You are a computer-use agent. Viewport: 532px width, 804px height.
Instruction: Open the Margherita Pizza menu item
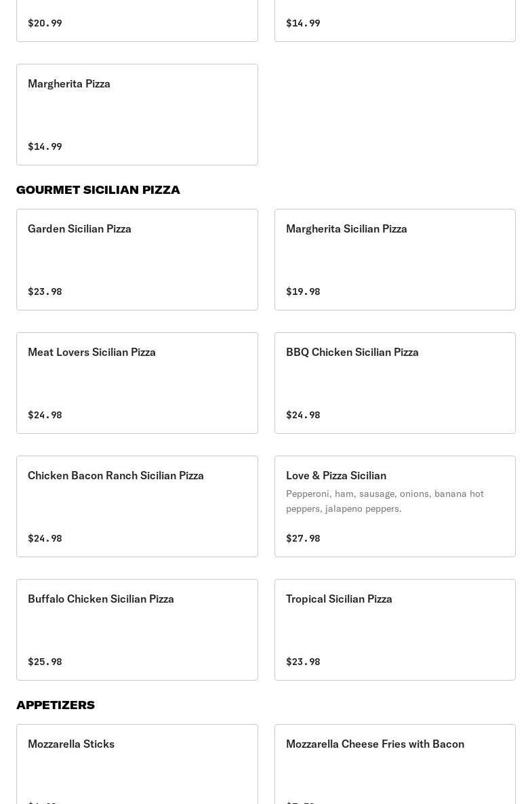click(x=137, y=114)
